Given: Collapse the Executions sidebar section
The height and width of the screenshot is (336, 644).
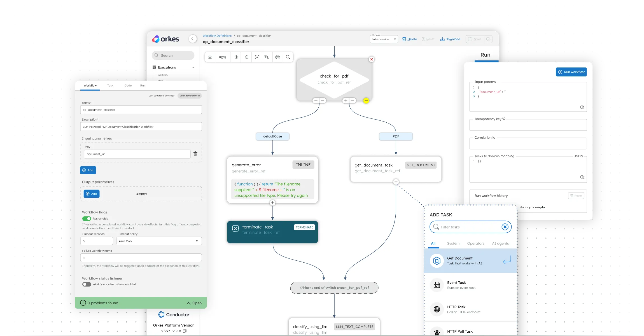Looking at the screenshot, I should tap(193, 67).
